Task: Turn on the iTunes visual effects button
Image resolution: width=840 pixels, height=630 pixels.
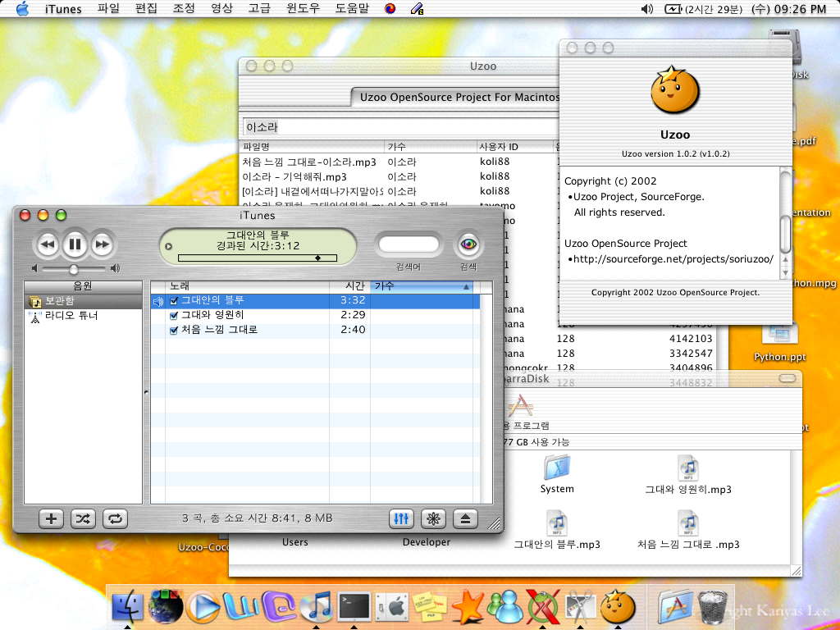Action: [x=433, y=518]
